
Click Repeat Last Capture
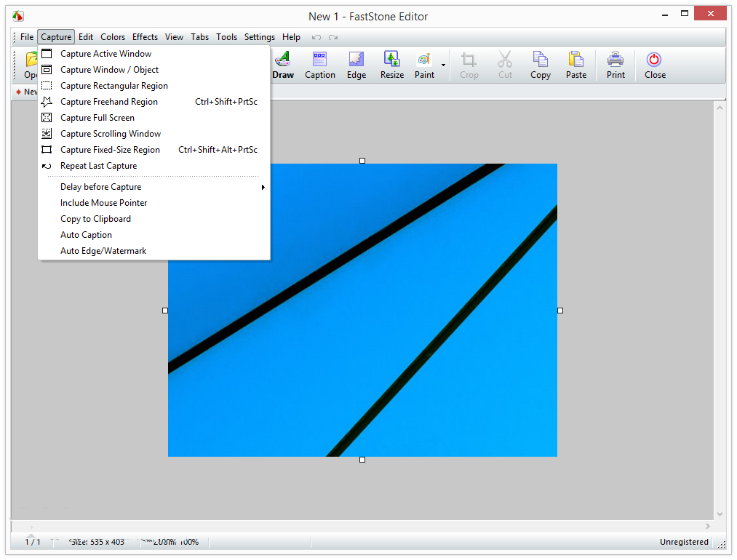(x=98, y=166)
